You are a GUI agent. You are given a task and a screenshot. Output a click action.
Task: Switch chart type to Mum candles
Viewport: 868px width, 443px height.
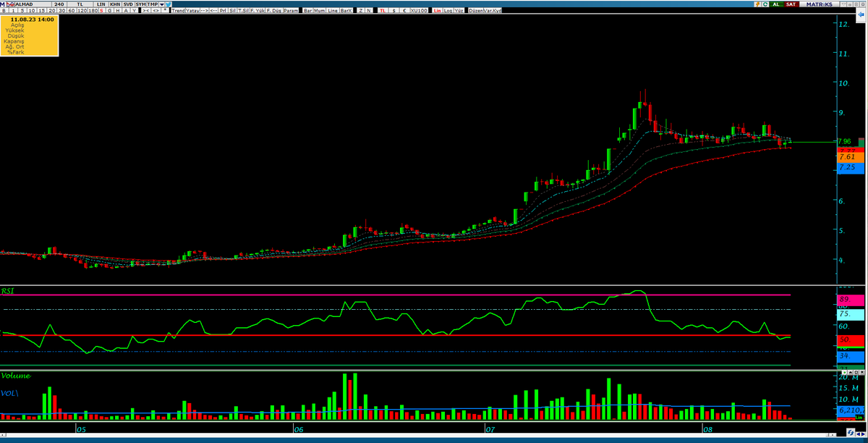click(x=320, y=12)
